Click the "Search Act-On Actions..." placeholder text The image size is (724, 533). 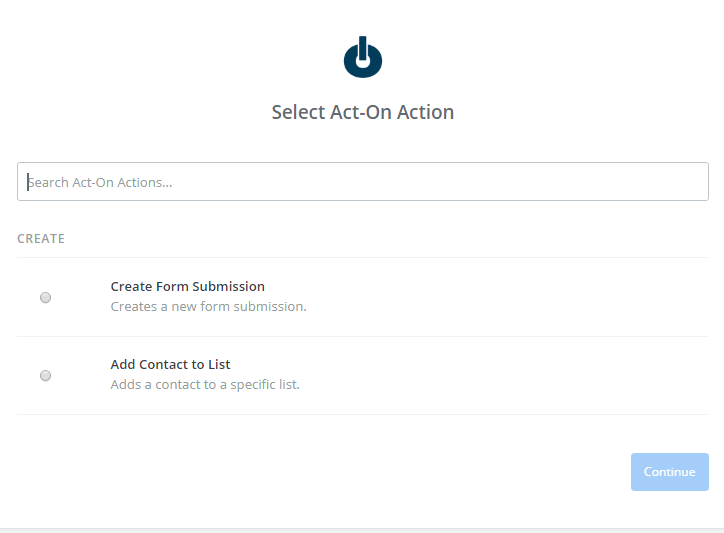pos(100,182)
